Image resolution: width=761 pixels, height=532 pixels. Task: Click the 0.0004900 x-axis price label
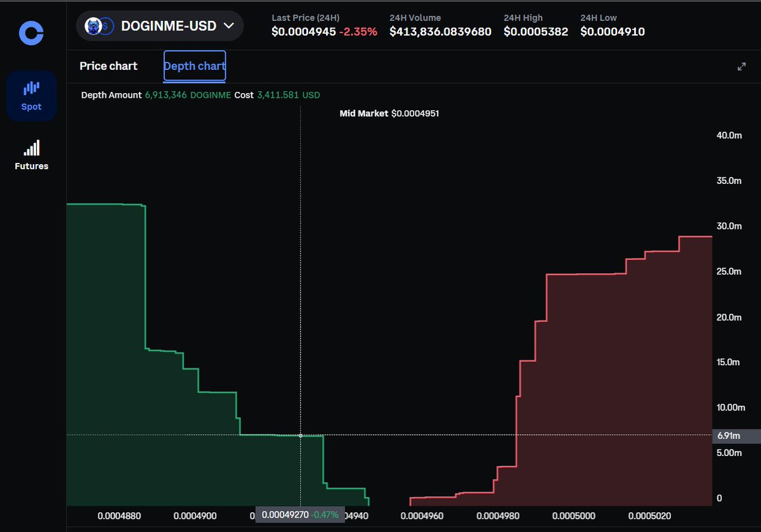click(x=195, y=516)
